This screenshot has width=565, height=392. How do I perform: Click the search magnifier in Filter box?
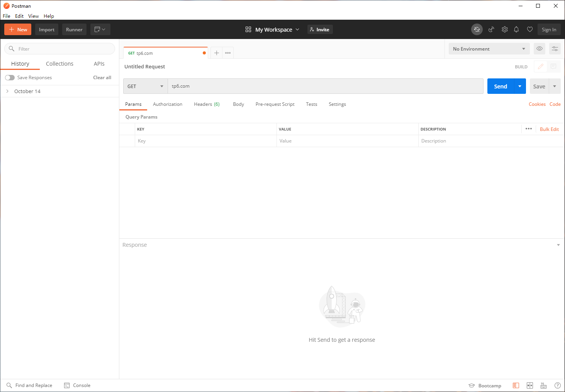12,49
